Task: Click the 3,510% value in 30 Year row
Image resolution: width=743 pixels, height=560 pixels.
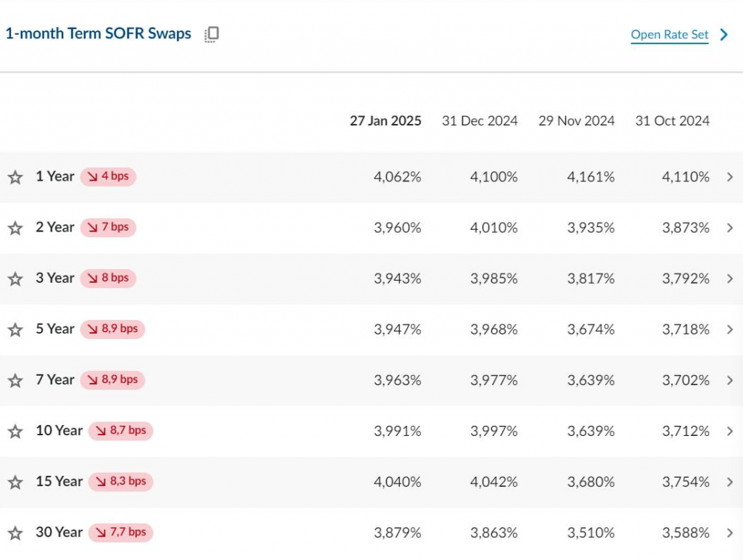Action: 591,532
